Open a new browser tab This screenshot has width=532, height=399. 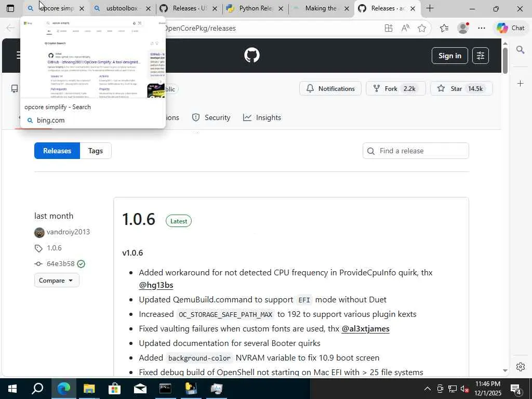430,8
